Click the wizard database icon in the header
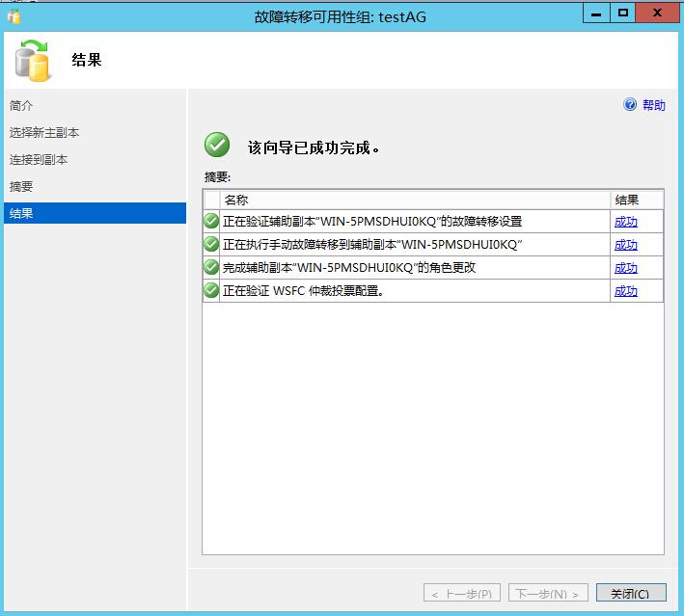The image size is (684, 616). click(x=32, y=60)
